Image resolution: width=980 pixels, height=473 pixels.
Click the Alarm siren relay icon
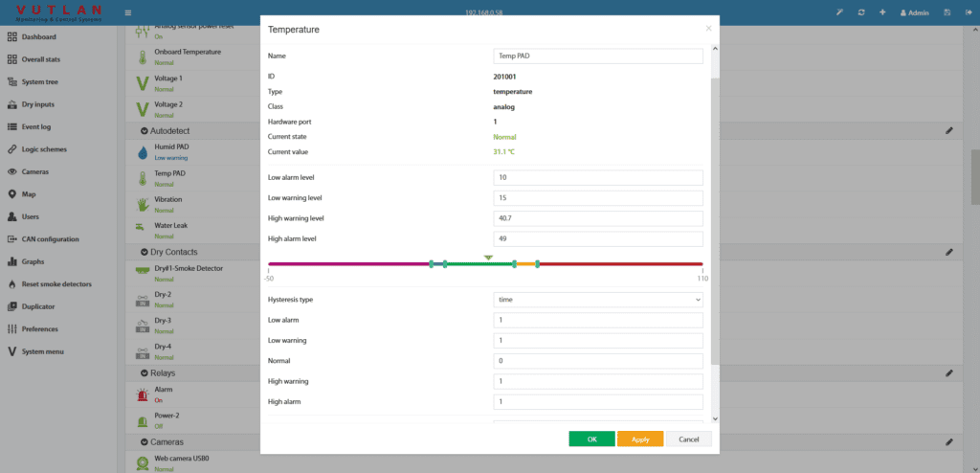pos(143,394)
